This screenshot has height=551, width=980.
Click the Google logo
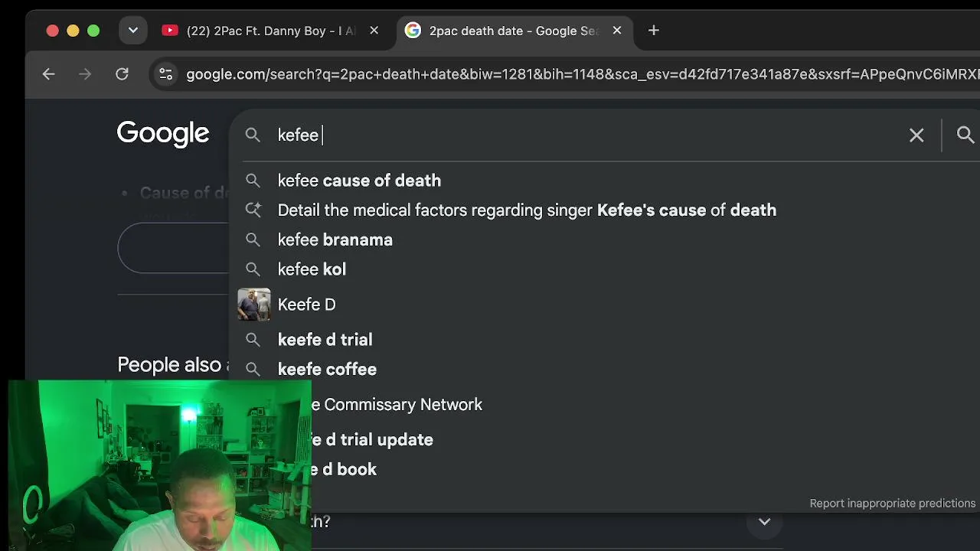pos(163,134)
